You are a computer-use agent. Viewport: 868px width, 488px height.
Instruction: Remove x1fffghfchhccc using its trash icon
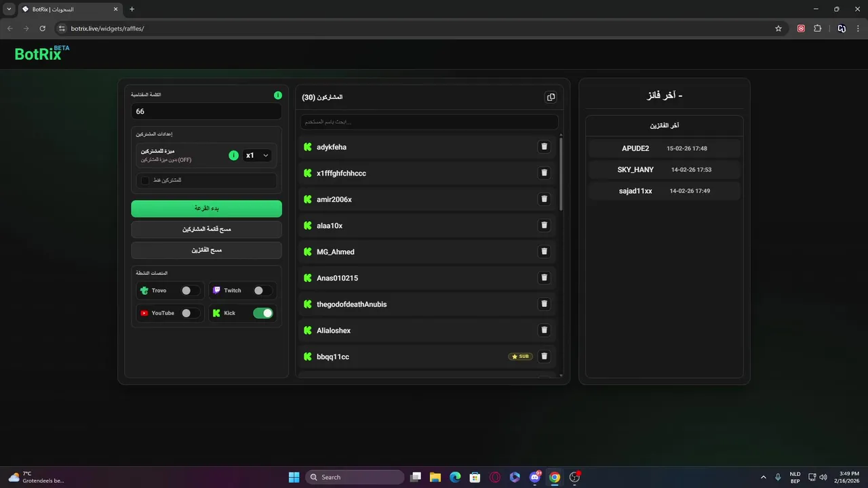[x=544, y=173]
